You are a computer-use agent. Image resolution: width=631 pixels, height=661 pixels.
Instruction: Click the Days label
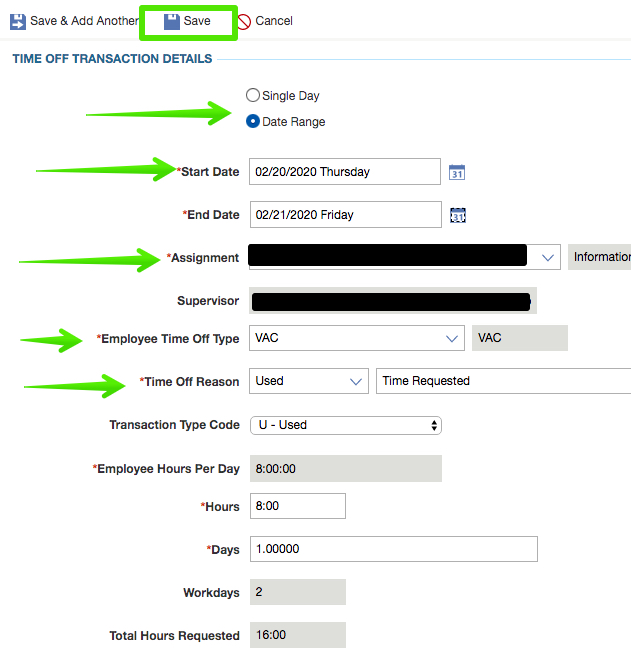(223, 550)
